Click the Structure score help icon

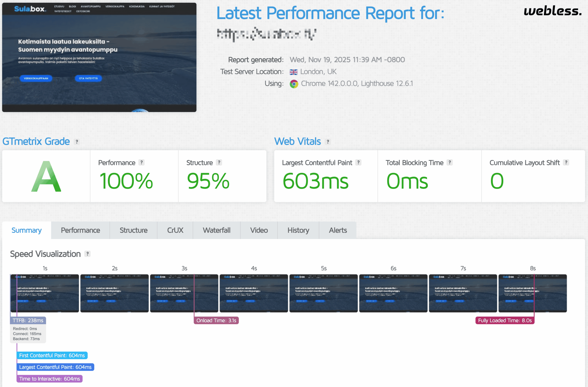[x=219, y=162]
